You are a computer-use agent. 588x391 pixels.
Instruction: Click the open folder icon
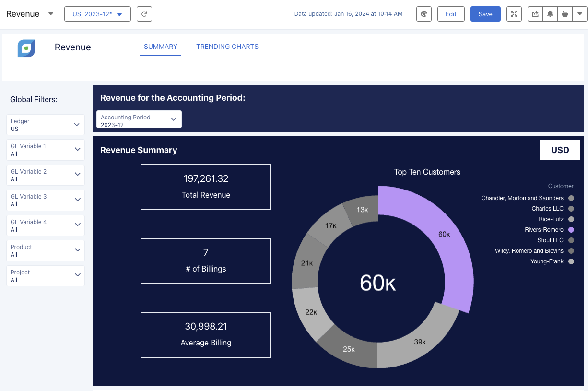565,14
